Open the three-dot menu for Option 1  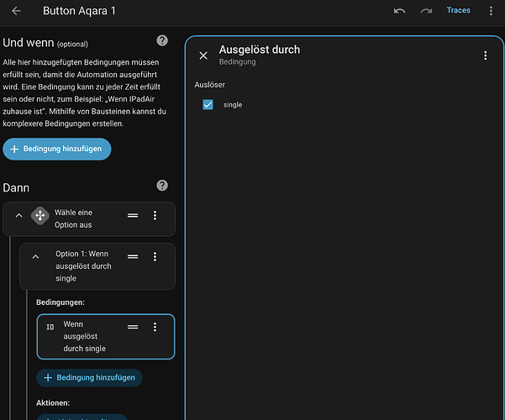155,256
